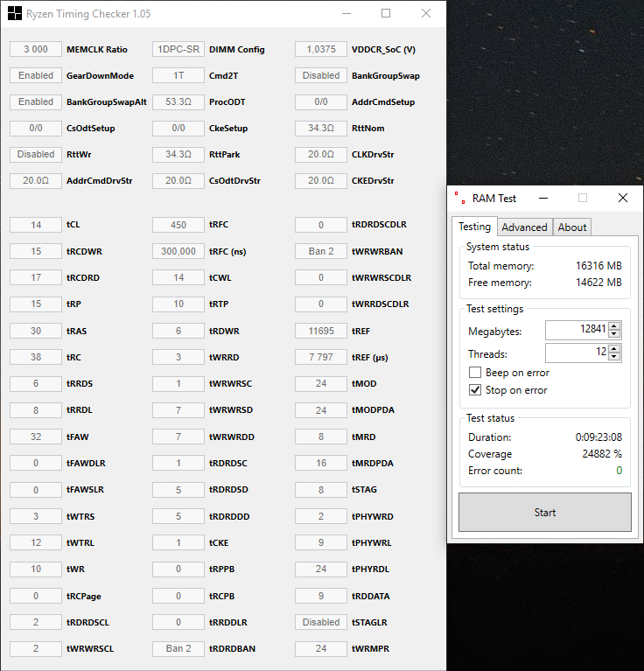The height and width of the screenshot is (671, 644).
Task: Click the tREF (µs) value 7 797
Action: 321,357
